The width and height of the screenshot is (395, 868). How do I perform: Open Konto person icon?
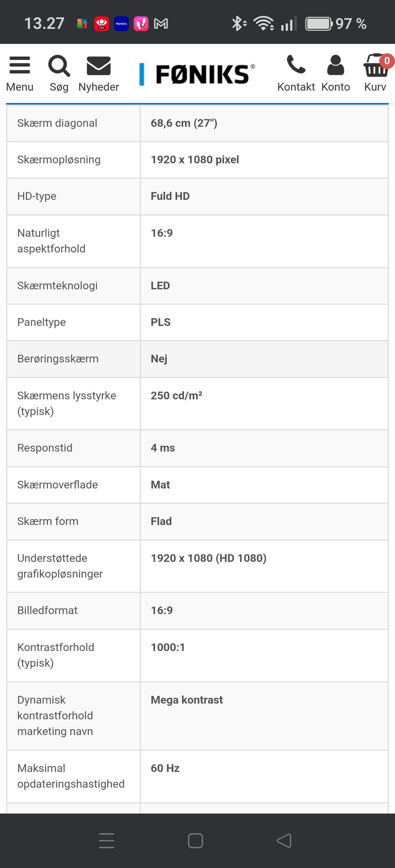click(335, 65)
